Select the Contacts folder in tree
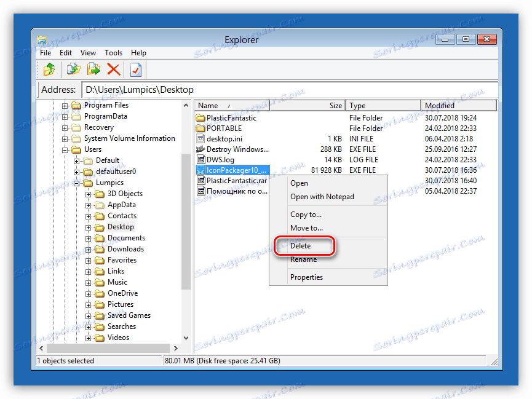This screenshot has height=399, width=532. point(122,216)
